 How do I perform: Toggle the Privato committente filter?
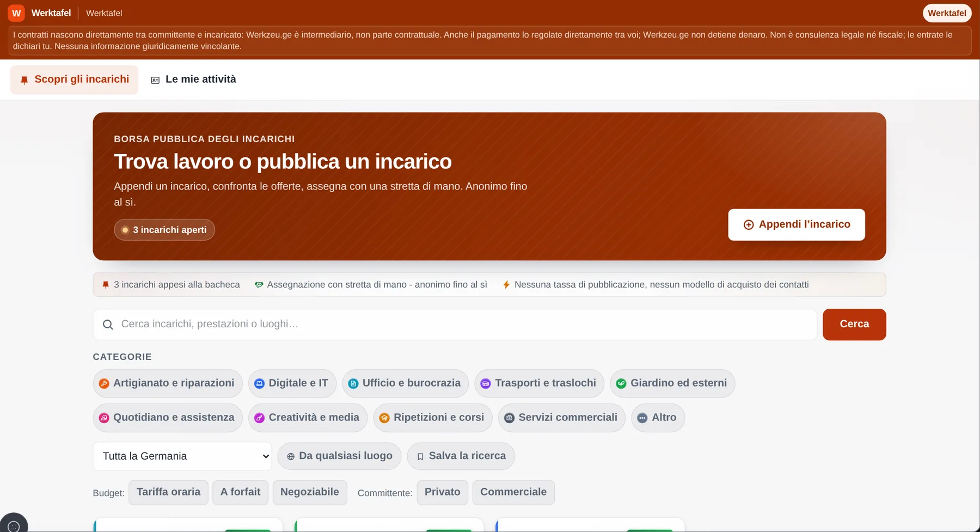(x=443, y=492)
